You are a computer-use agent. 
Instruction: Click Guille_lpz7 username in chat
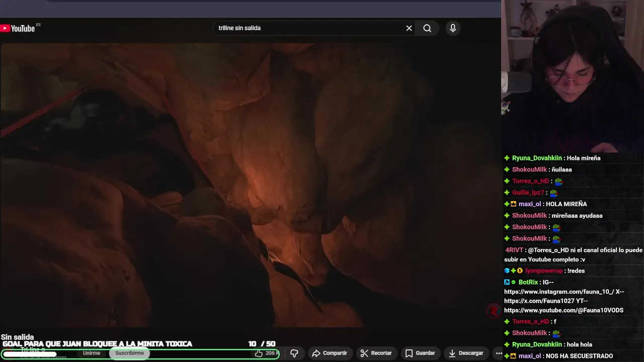(528, 193)
